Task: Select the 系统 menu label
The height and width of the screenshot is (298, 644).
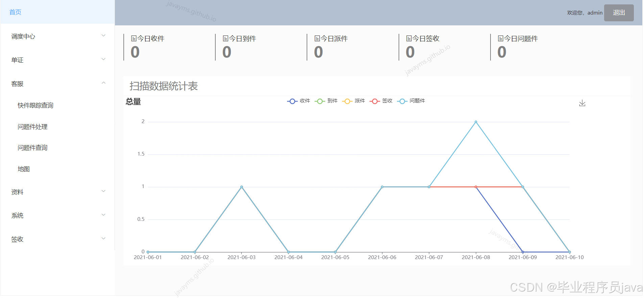Action: tap(17, 216)
